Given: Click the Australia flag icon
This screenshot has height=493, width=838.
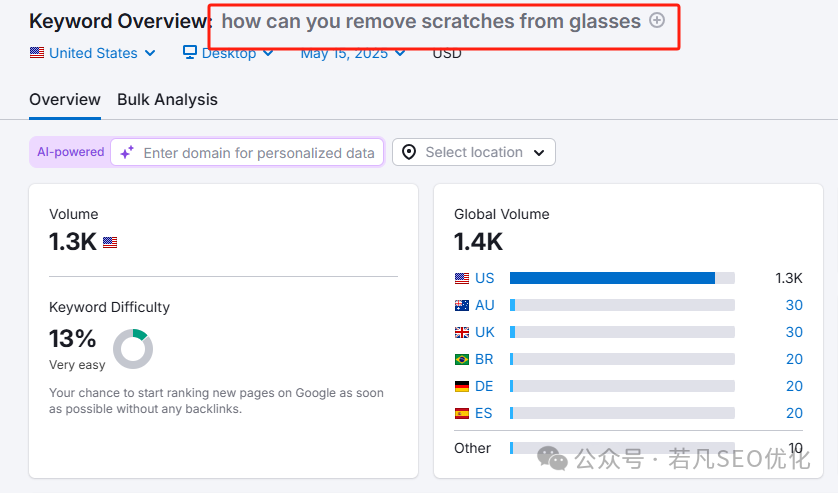Looking at the screenshot, I should [462, 305].
